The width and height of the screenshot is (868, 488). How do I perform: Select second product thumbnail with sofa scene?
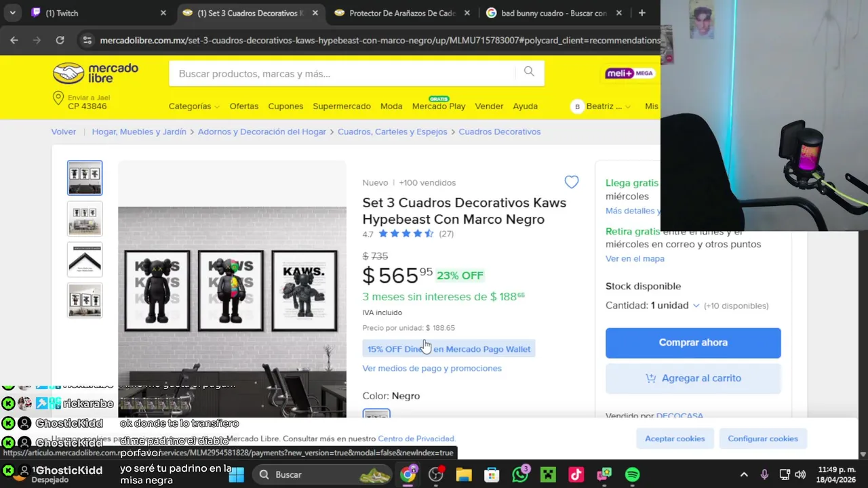(85, 218)
